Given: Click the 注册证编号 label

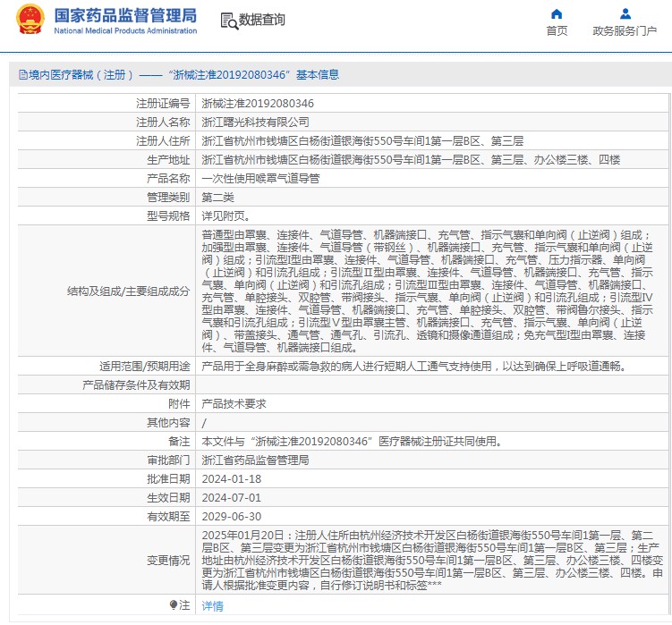Looking at the screenshot, I should click(x=163, y=103).
